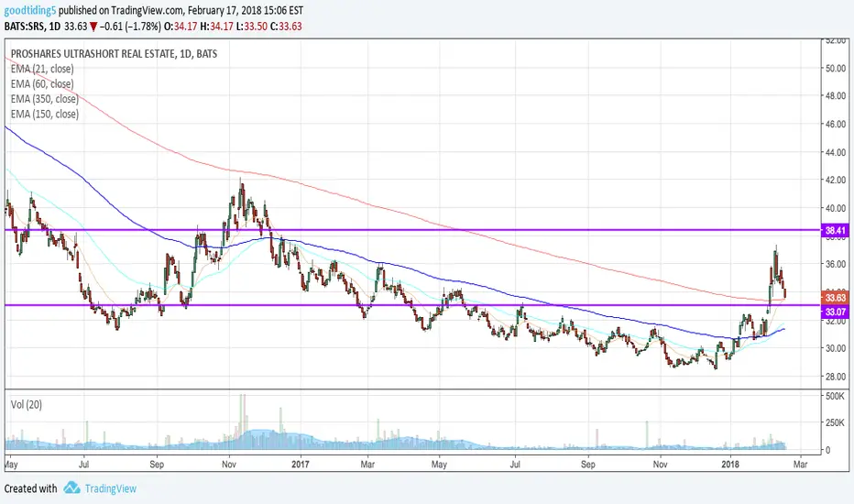The width and height of the screenshot is (854, 504).
Task: Click the C:33.63 close value
Action: 286,27
